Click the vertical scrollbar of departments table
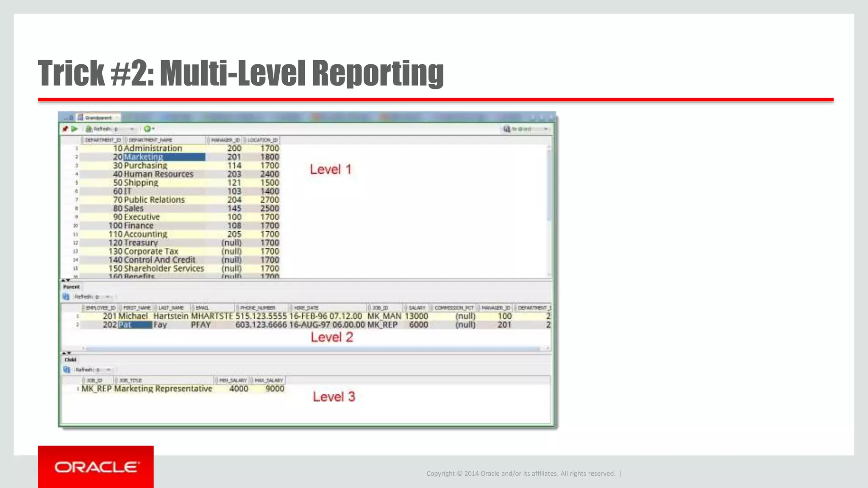The width and height of the screenshot is (868, 488). tap(549, 184)
